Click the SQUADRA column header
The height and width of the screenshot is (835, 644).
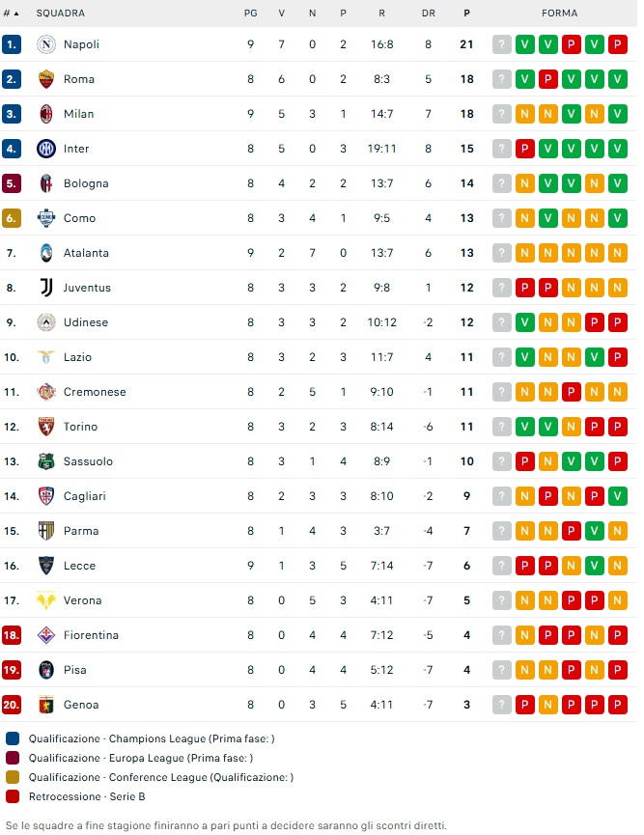[x=60, y=14]
